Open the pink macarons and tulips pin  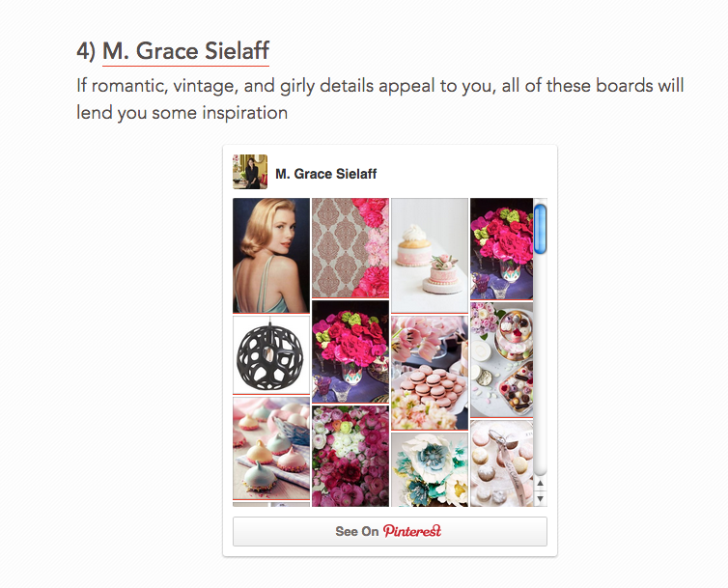[x=430, y=372]
